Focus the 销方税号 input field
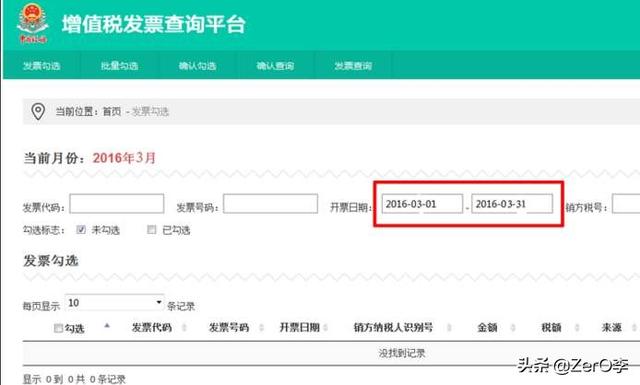Image resolution: width=640 pixels, height=385 pixels. pyautogui.click(x=626, y=203)
